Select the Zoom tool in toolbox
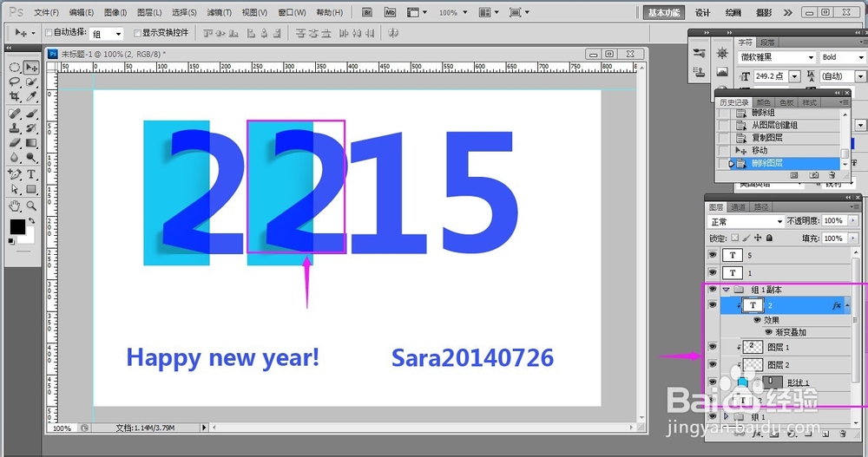The image size is (868, 457). 31,206
